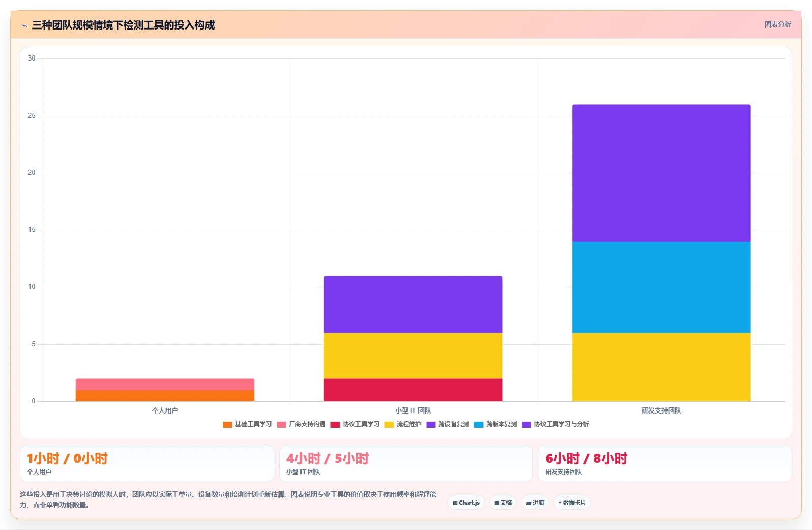Click the 研发支持团队 x-axis label under the chart
Viewport: 812px width, 530px height.
coord(661,410)
